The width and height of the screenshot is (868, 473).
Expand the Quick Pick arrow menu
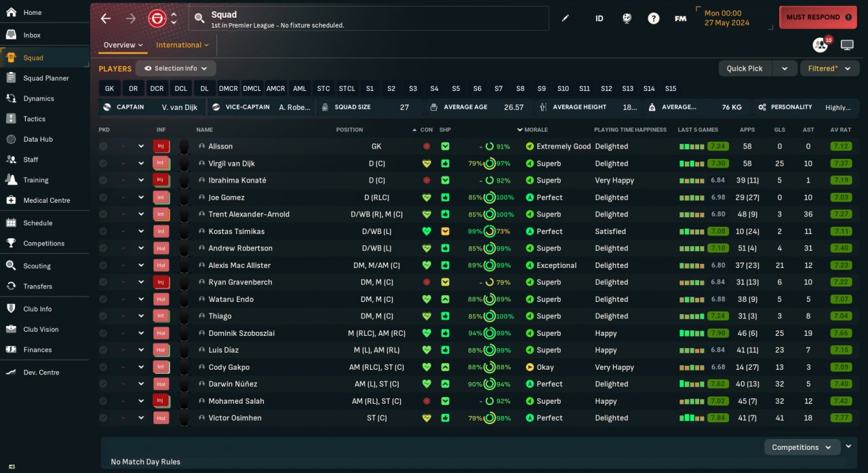click(x=785, y=69)
